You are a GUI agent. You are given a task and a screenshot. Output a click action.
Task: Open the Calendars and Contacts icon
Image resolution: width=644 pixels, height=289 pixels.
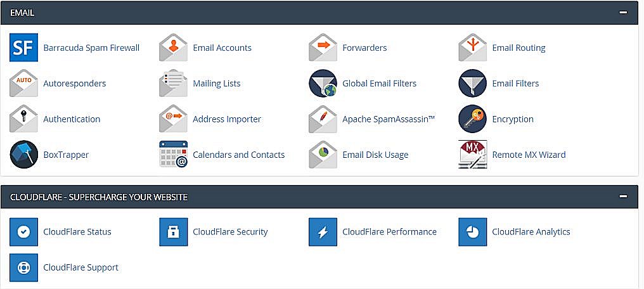173,154
